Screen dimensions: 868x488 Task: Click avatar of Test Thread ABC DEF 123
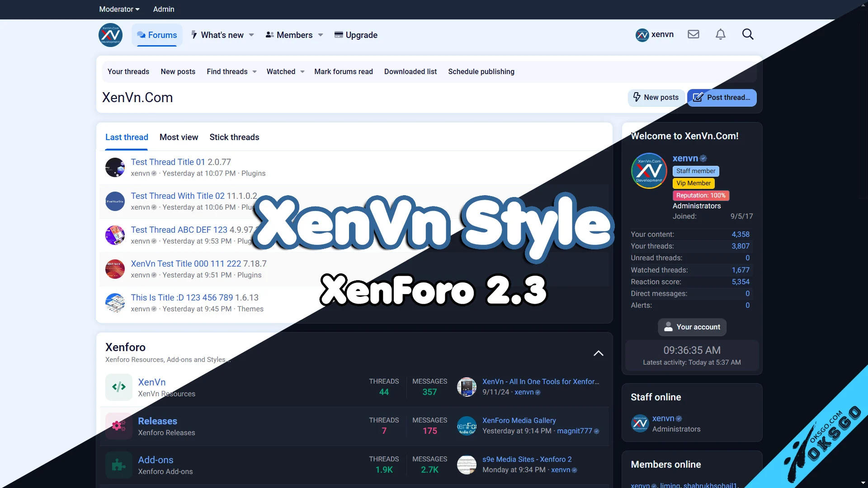click(x=115, y=235)
